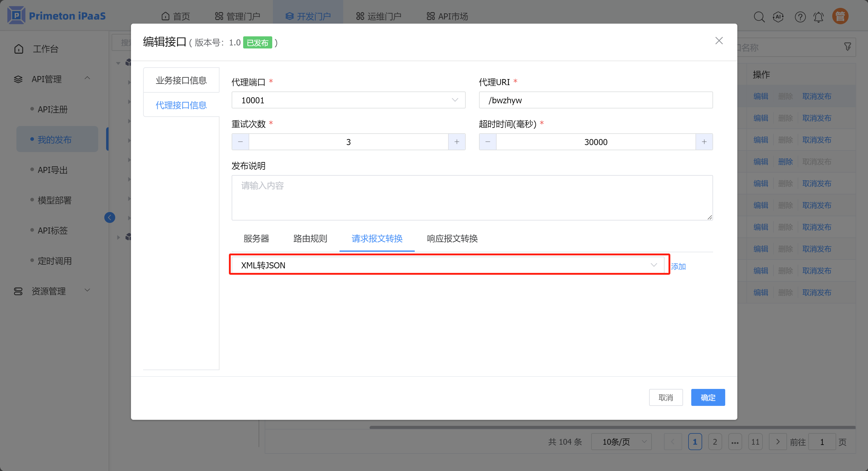The image size is (868, 471).
Task: Close the 编辑接口 dialog with X
Action: [719, 41]
